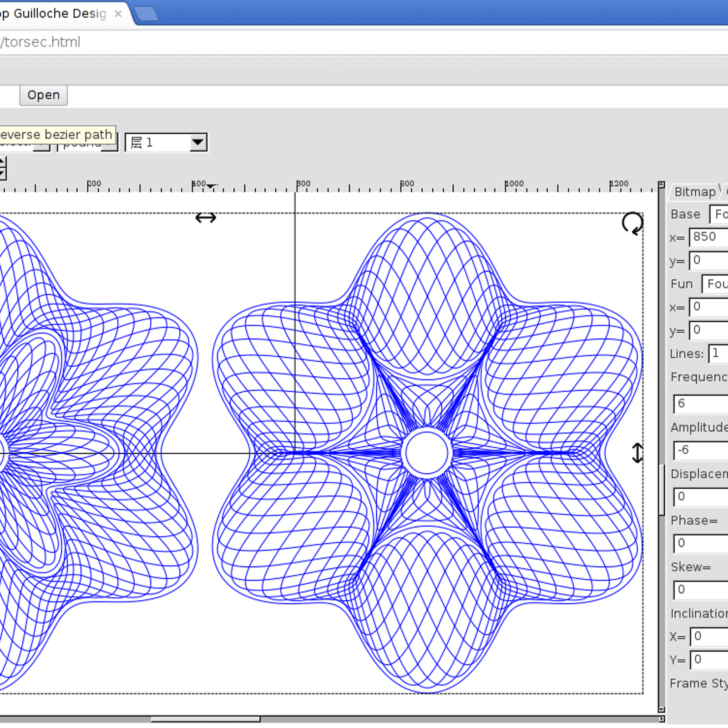Click the vertical scrollbar thumb beside the canvas

point(662,490)
